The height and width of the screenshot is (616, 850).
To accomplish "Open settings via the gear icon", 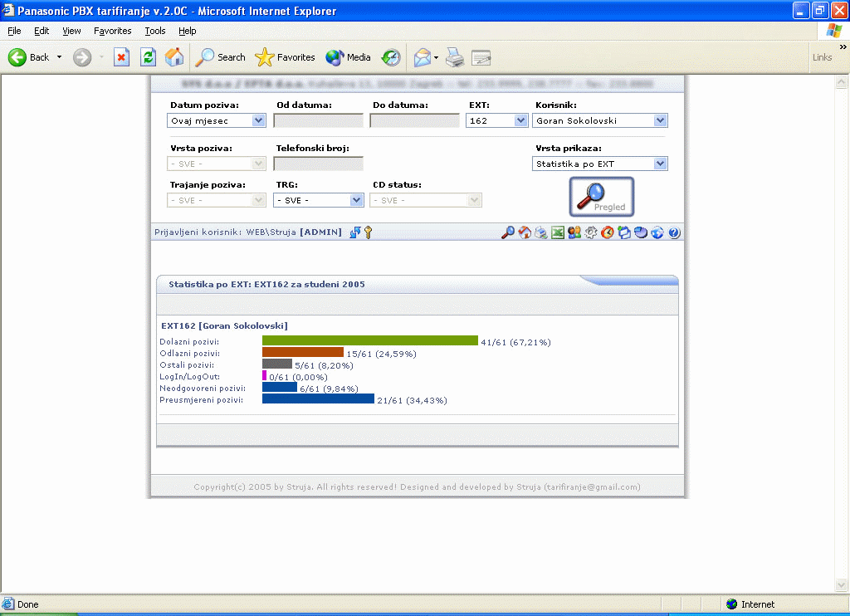I will (x=591, y=232).
